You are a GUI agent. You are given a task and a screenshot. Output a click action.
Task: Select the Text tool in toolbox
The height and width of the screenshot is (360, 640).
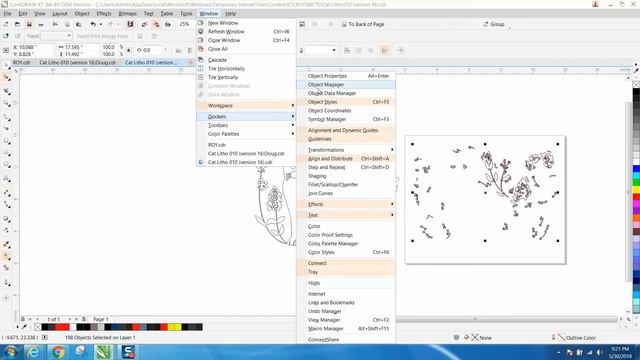[x=7, y=179]
